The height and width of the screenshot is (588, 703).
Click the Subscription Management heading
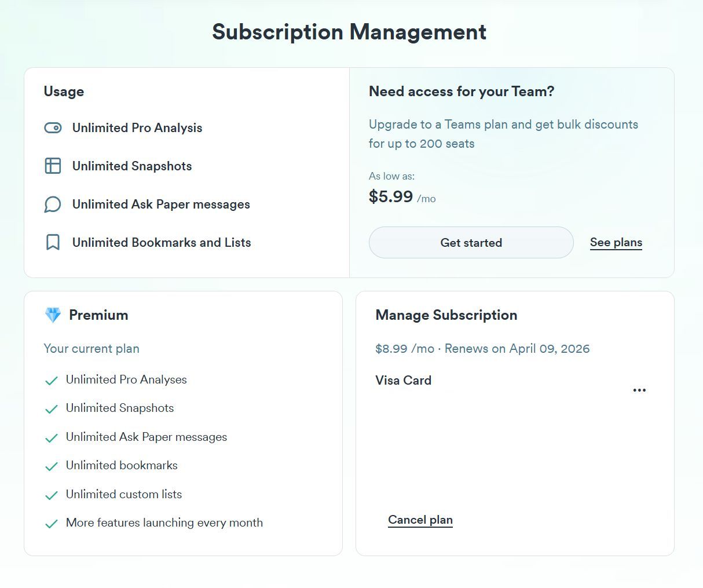349,32
